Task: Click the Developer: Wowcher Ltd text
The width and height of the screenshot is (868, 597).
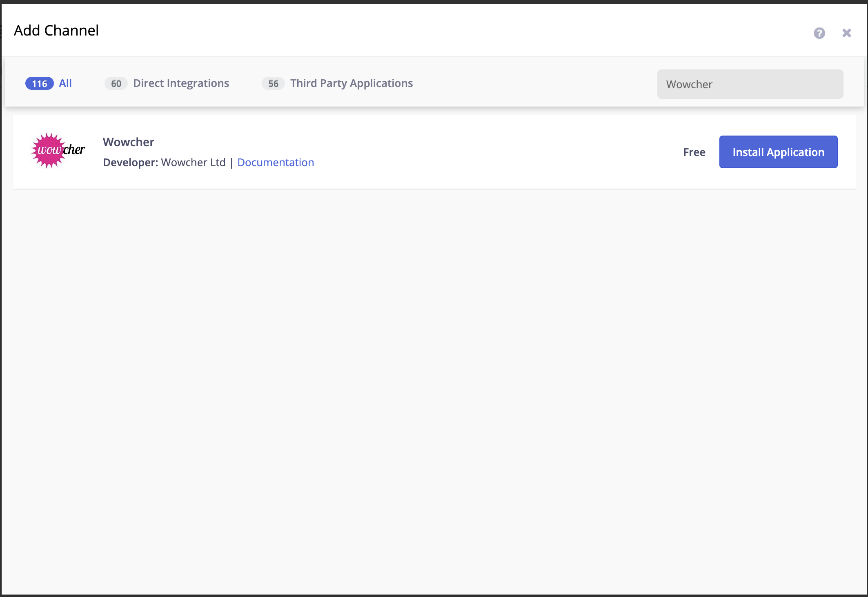Action: click(164, 163)
